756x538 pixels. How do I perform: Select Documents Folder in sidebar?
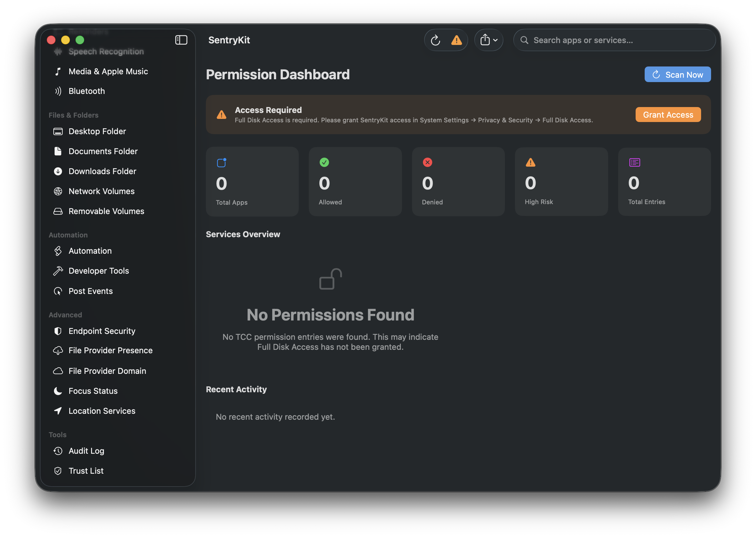pyautogui.click(x=118, y=151)
